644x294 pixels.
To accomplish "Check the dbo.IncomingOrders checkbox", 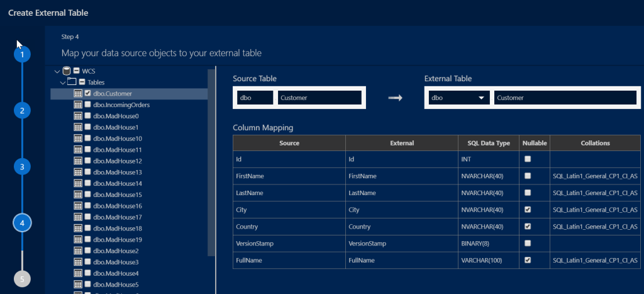I will point(88,105).
